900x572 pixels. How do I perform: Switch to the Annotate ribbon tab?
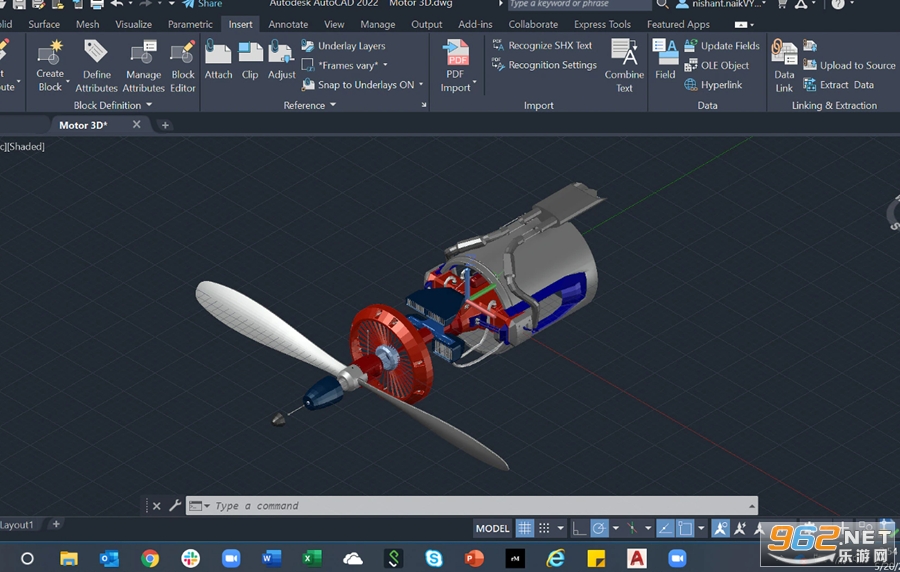point(288,24)
